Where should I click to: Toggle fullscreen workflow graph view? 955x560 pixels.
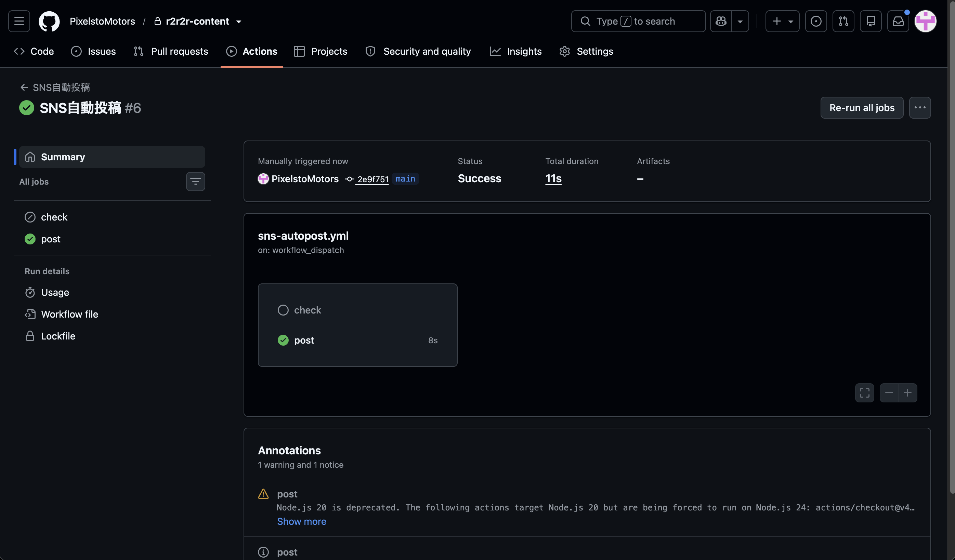[864, 393]
